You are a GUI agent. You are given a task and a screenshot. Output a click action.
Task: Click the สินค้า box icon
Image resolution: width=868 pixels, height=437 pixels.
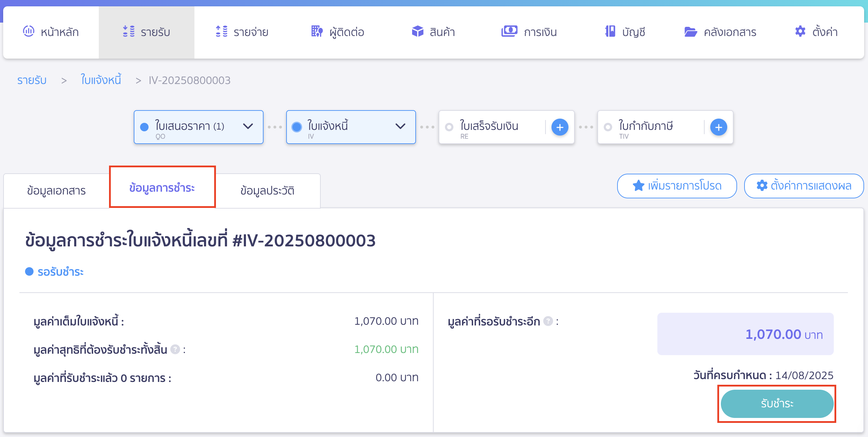coord(417,31)
